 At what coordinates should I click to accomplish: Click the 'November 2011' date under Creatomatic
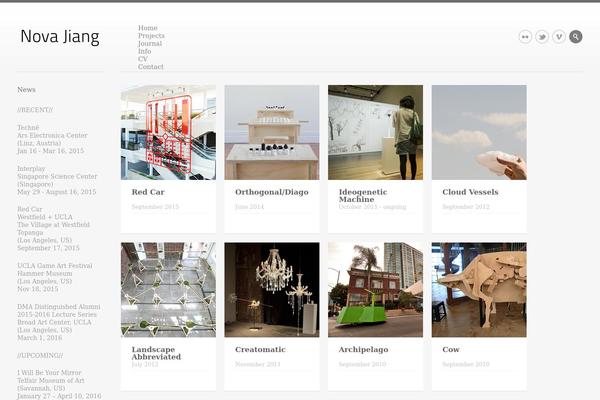point(258,364)
